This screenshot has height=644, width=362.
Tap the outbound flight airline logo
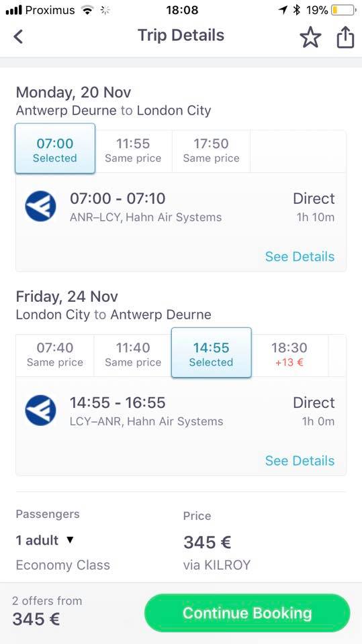[x=40, y=207]
